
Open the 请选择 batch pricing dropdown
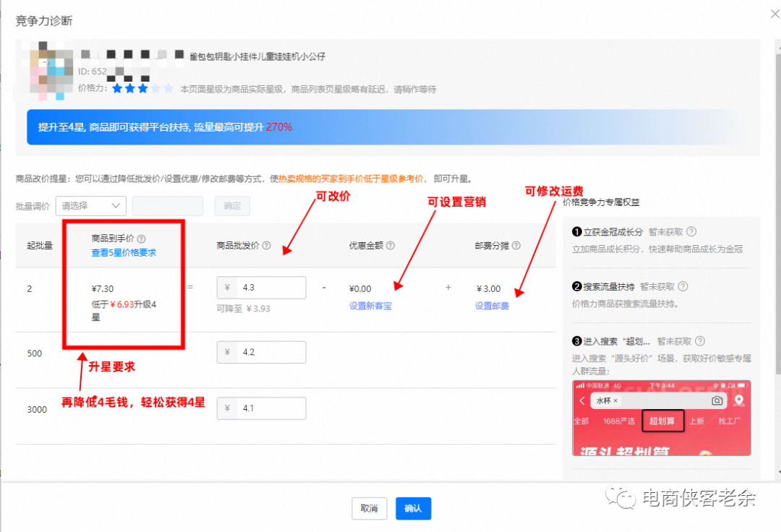coord(90,205)
